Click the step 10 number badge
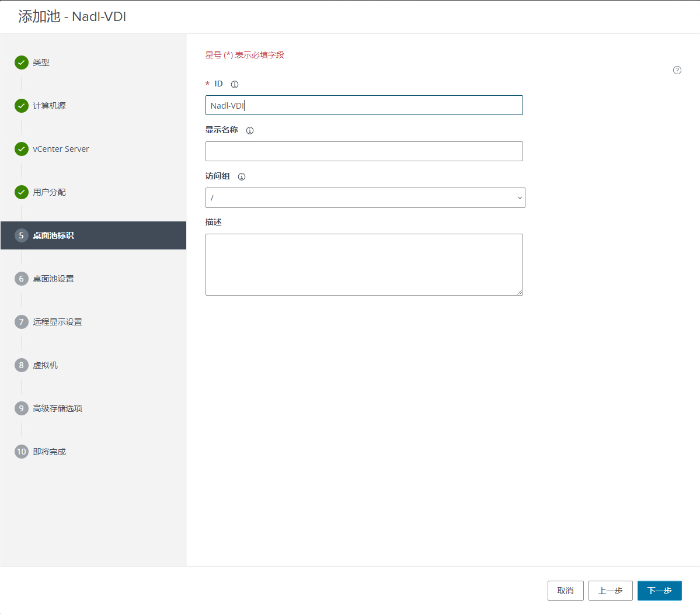This screenshot has height=614, width=700. coord(22,452)
